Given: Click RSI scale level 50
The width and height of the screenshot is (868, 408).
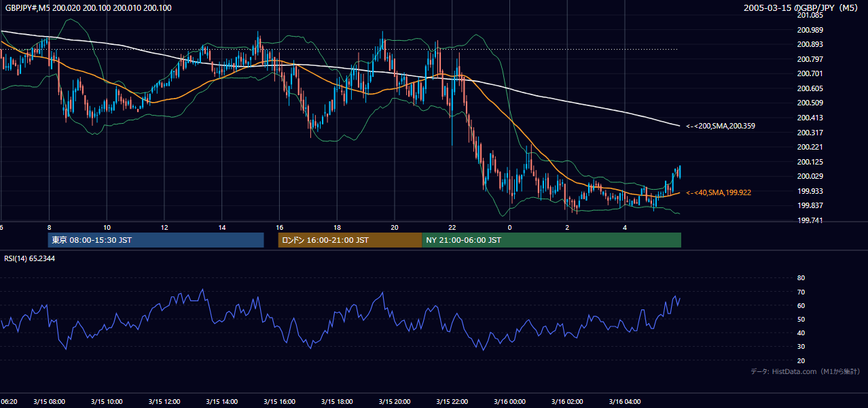Looking at the screenshot, I should tap(801, 320).
